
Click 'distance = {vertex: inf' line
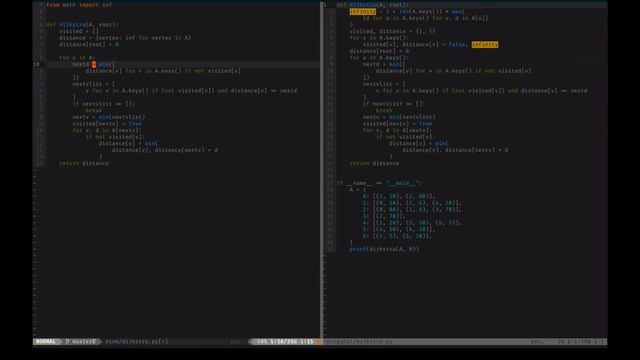tap(125, 38)
